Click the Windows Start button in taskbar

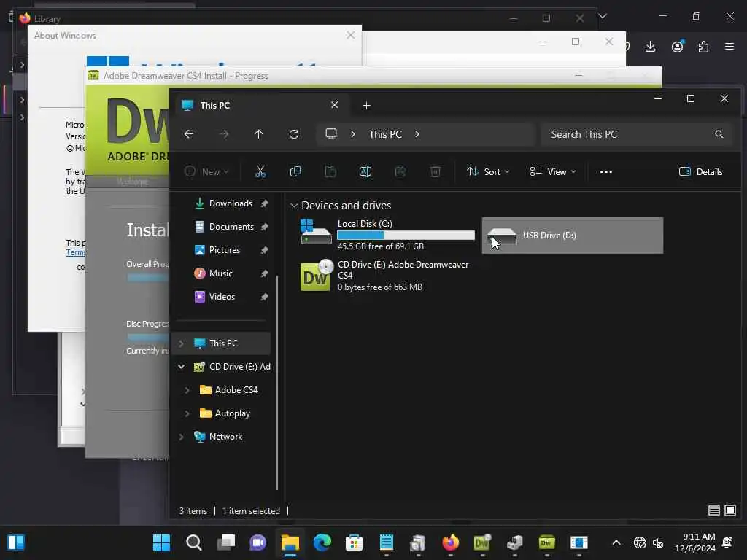[161, 542]
